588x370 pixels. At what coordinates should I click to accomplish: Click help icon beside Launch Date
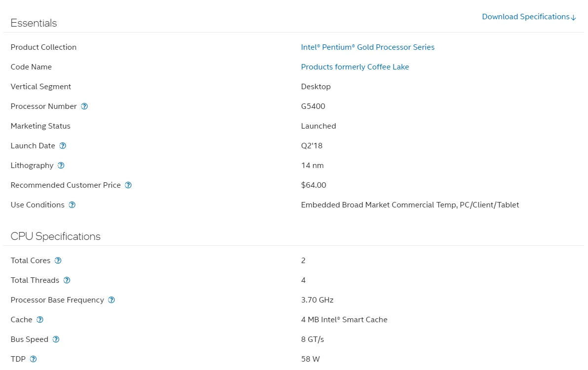[x=63, y=146]
